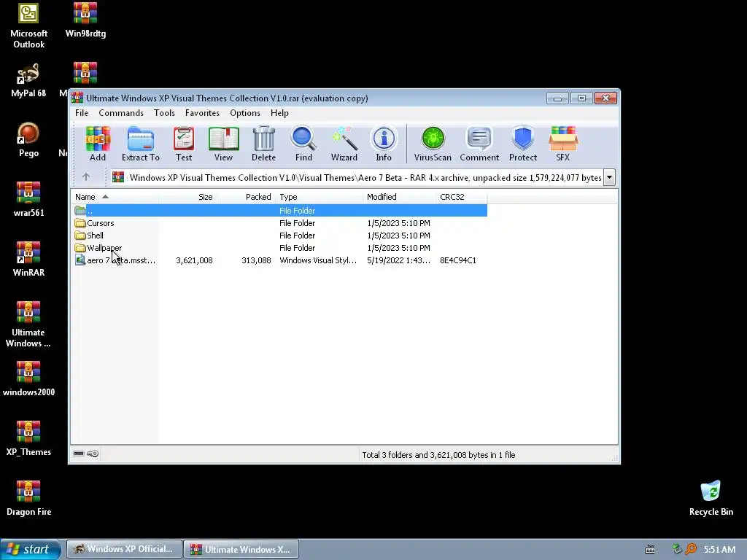This screenshot has height=560, width=747.
Task: Minimize the WinRAR window
Action: tap(557, 98)
